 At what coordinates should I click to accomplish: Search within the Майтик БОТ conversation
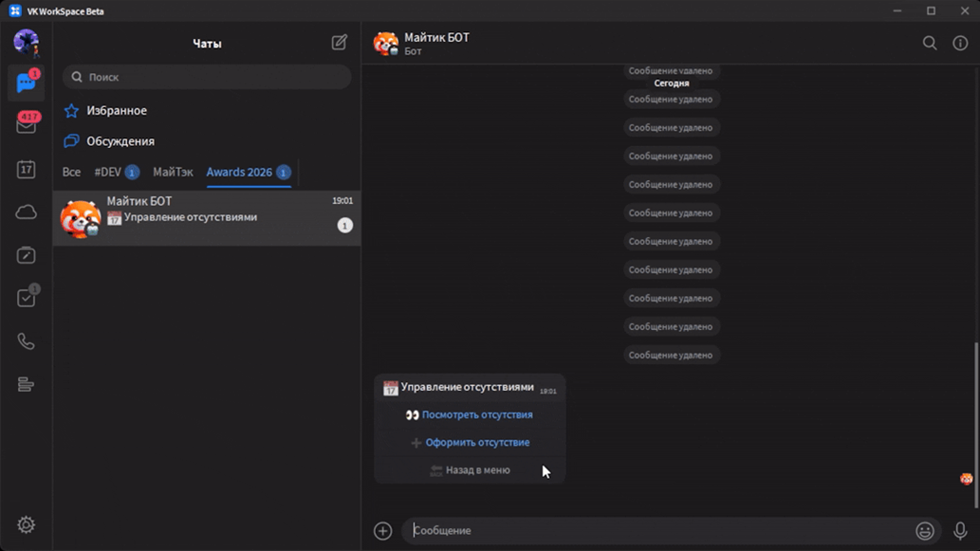[x=930, y=43]
